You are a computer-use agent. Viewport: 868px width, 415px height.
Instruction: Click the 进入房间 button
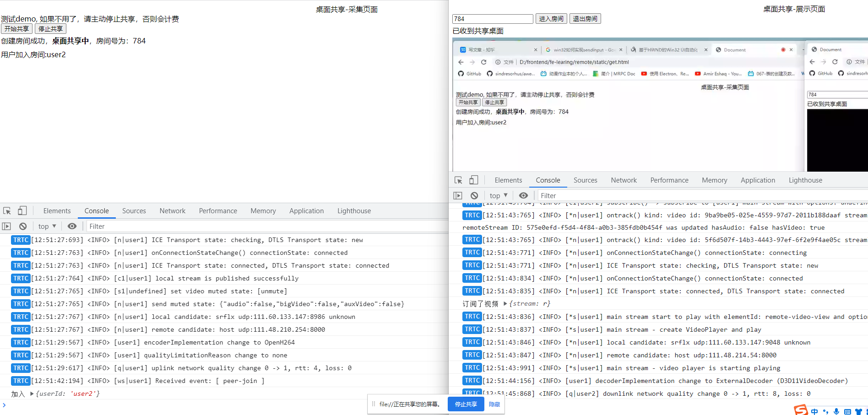(551, 19)
